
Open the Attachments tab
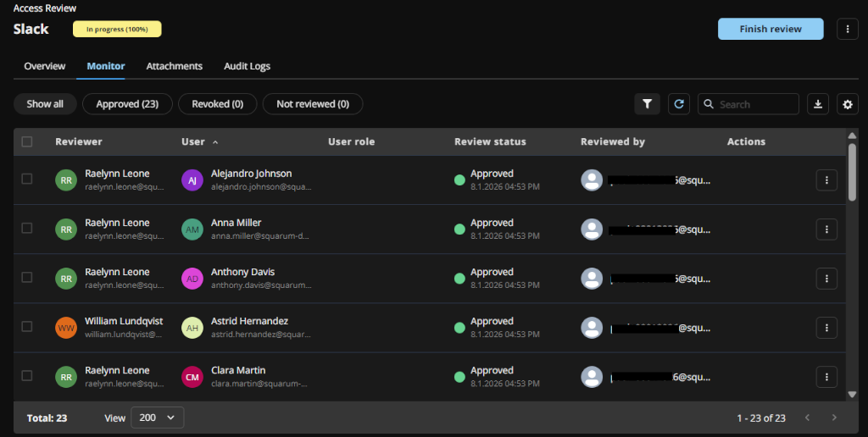[x=175, y=66]
